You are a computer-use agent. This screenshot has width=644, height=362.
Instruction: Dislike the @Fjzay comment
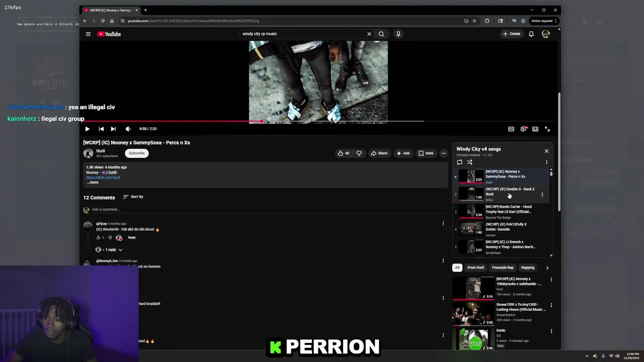[x=110, y=238]
